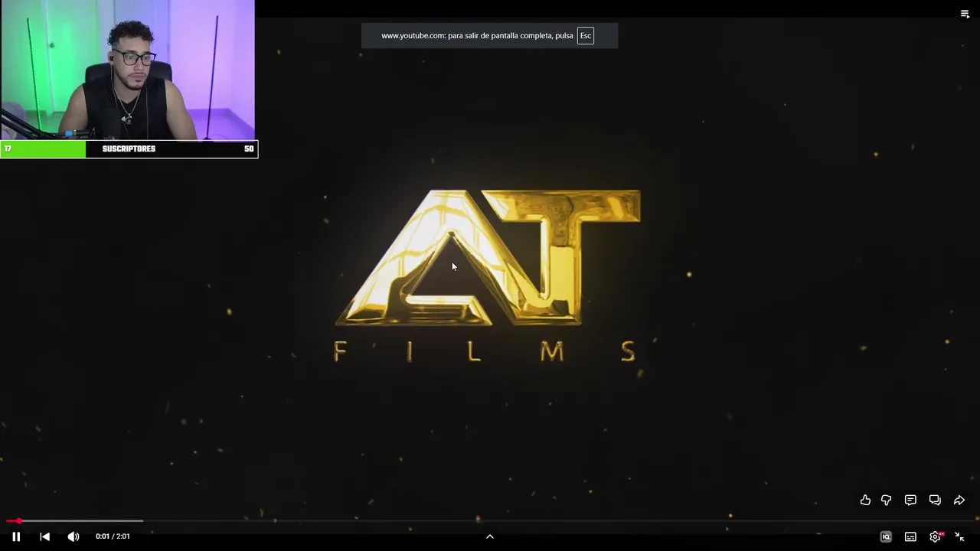The height and width of the screenshot is (551, 980).
Task: Click the fullscreen exit message text
Action: [x=477, y=36]
